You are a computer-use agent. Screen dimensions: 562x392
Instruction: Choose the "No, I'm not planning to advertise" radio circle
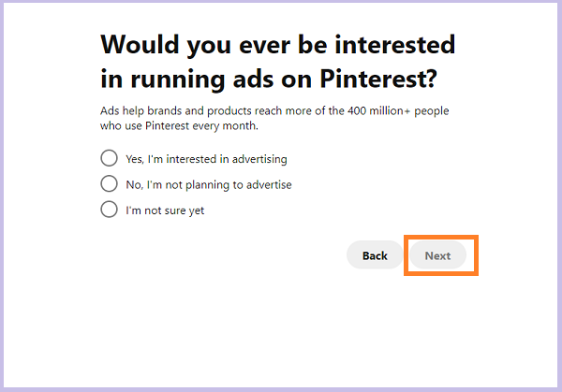click(x=109, y=184)
